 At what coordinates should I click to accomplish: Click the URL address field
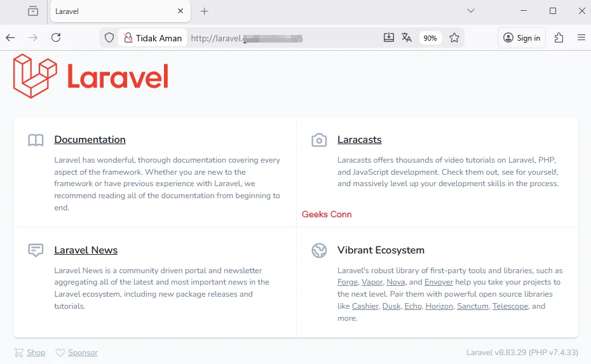pyautogui.click(x=283, y=38)
